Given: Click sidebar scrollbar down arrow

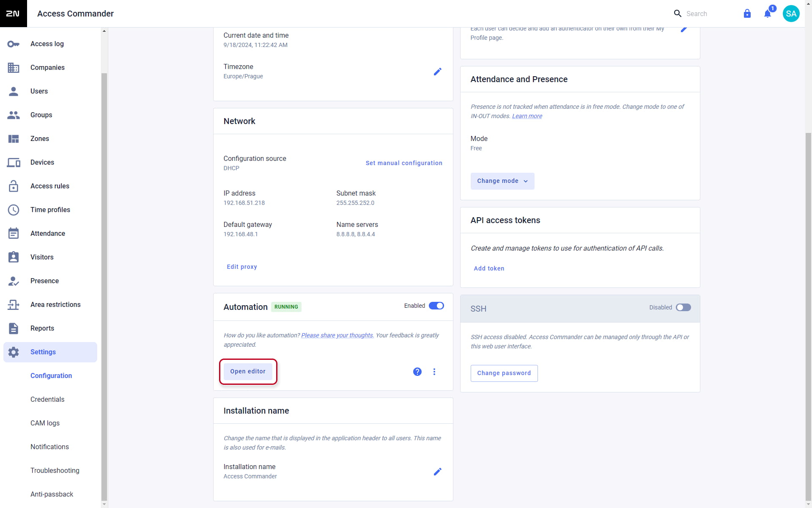Looking at the screenshot, I should click(104, 505).
